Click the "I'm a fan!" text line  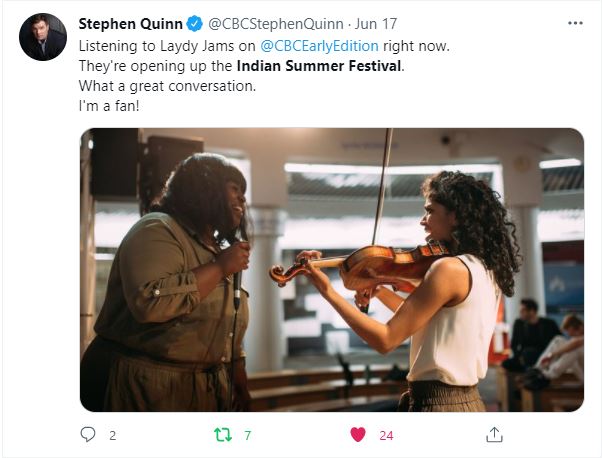110,106
